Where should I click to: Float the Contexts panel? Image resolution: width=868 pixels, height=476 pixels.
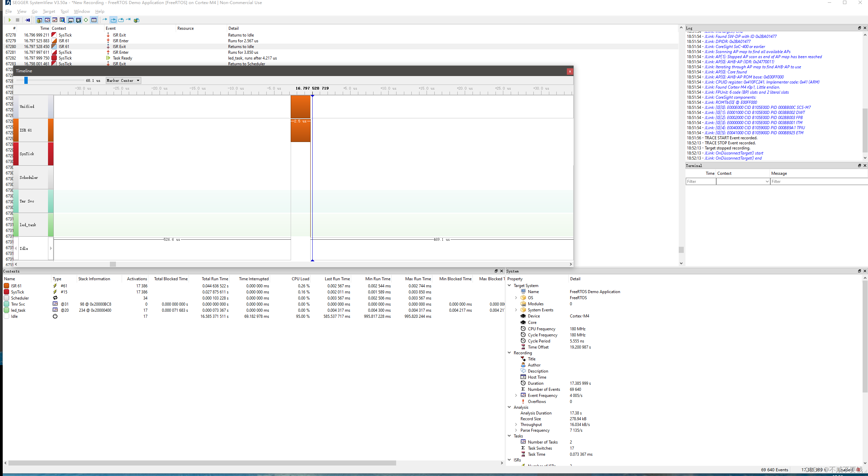click(496, 271)
